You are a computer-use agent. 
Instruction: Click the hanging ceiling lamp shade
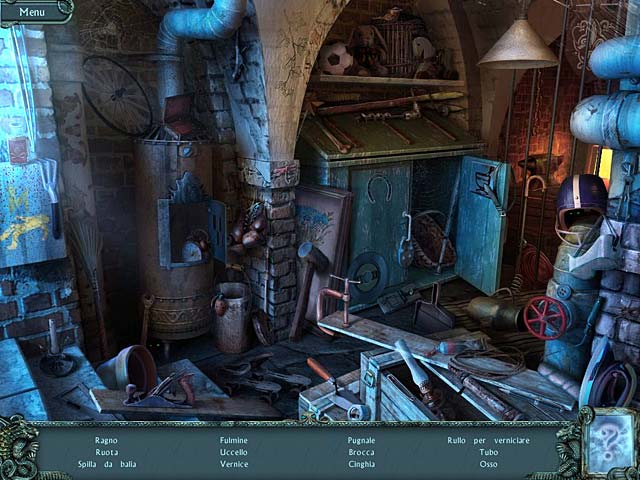point(517,50)
